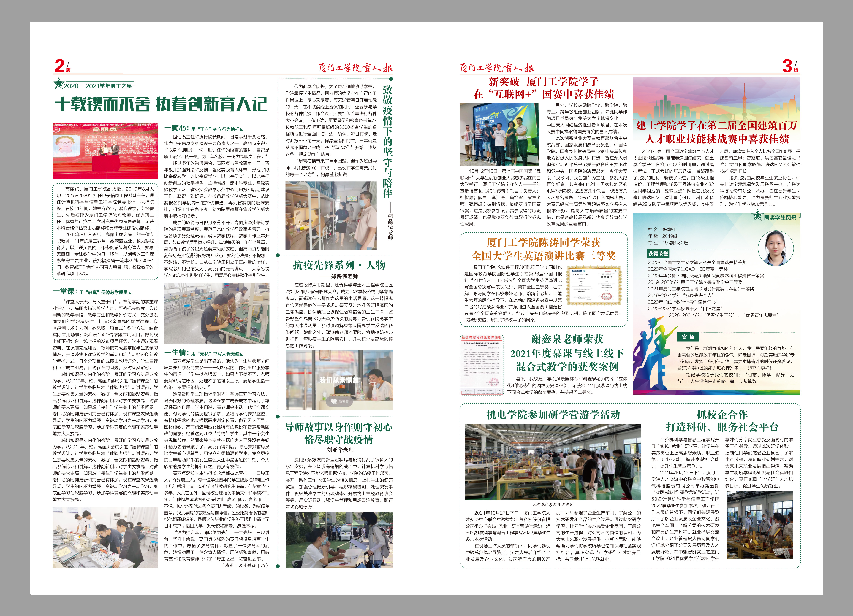Click the green star beside 国奖学生风采

coord(757,215)
